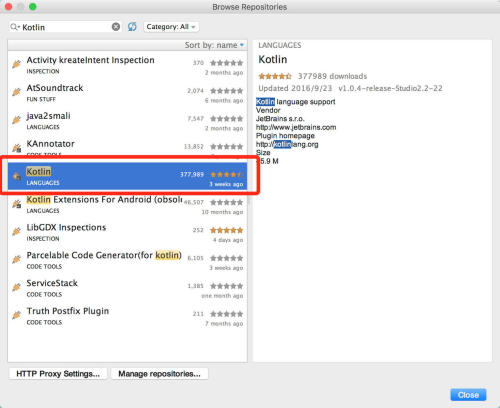
Task: Click star rating of AtSoundtrack row
Action: [227, 91]
